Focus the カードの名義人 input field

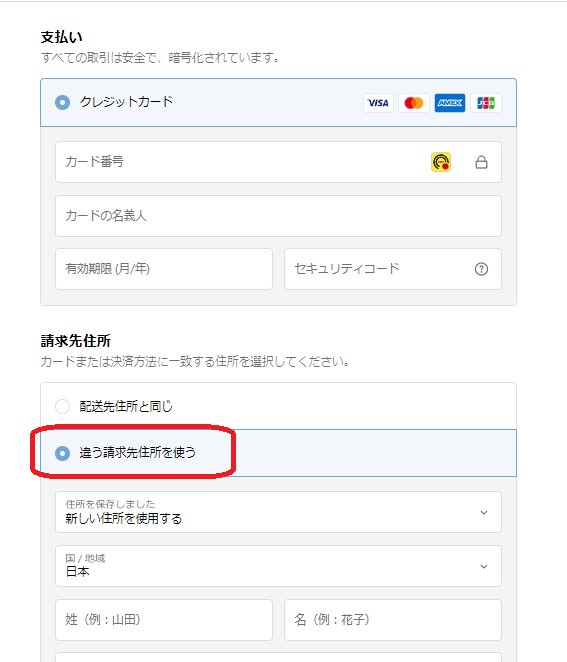point(278,216)
